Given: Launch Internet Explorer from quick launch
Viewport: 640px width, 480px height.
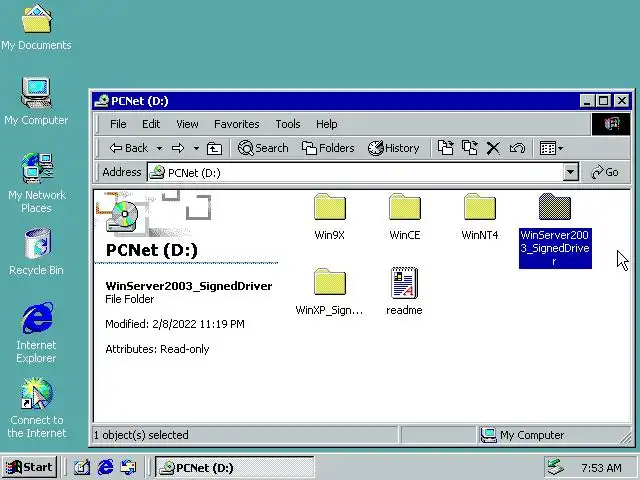Looking at the screenshot, I should coord(105,467).
